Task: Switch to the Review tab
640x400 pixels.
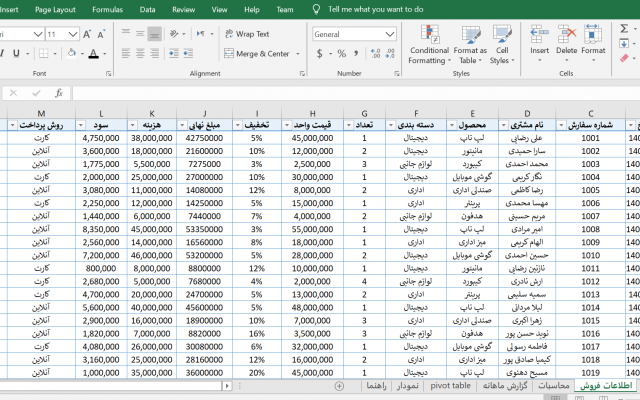Action: (183, 10)
